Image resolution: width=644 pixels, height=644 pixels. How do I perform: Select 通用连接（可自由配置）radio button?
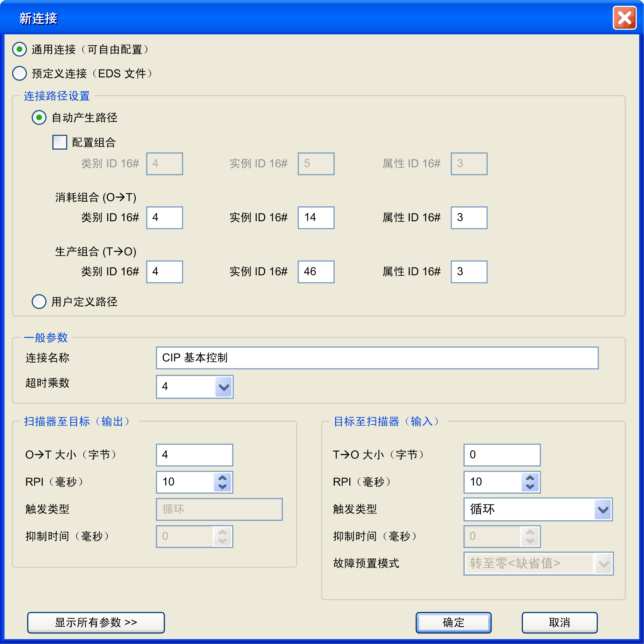(19, 49)
